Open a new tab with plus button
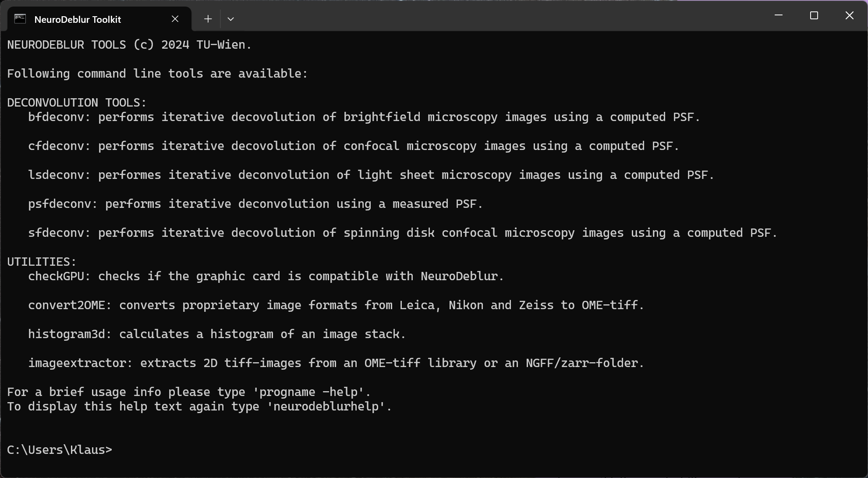The image size is (868, 478). tap(208, 19)
